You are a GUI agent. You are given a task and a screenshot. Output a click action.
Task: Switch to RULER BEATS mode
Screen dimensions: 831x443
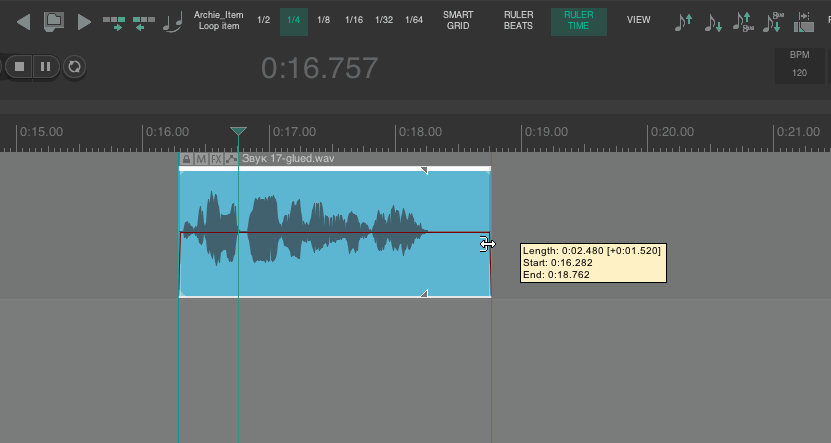coord(518,20)
